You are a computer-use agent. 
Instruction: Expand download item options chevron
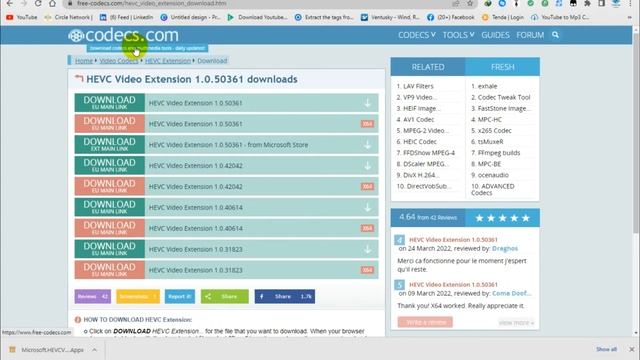tap(94, 350)
